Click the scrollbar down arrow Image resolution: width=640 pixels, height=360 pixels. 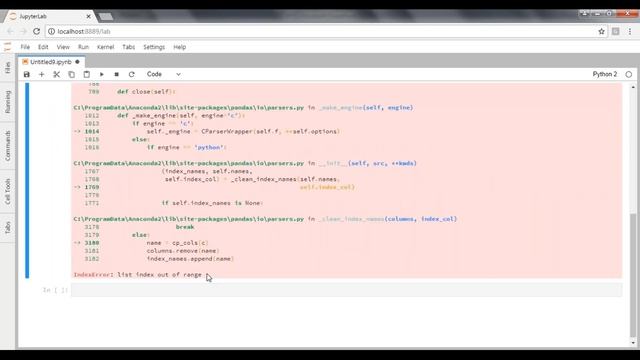[x=633, y=343]
